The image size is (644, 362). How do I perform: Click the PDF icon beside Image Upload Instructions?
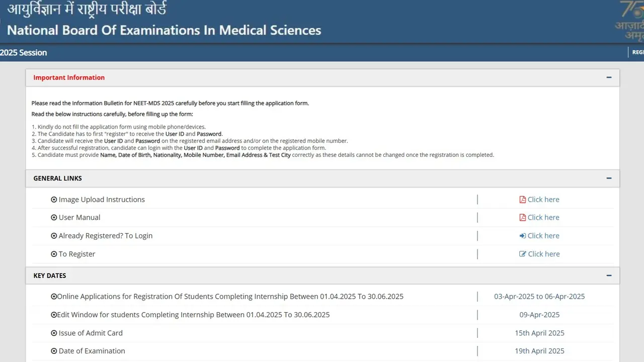click(522, 199)
